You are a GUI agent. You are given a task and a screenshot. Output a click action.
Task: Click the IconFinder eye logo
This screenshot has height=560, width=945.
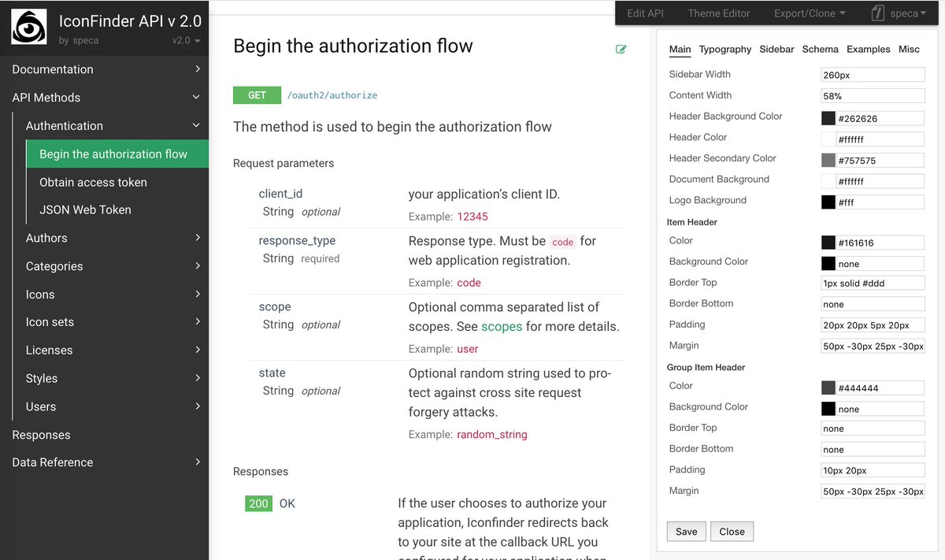point(29,27)
